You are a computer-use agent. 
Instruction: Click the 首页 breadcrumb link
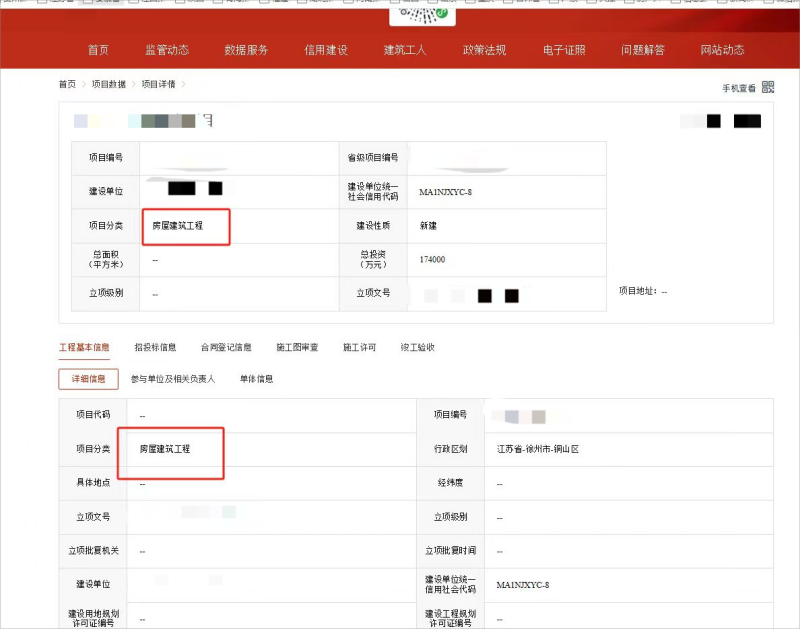tap(67, 85)
